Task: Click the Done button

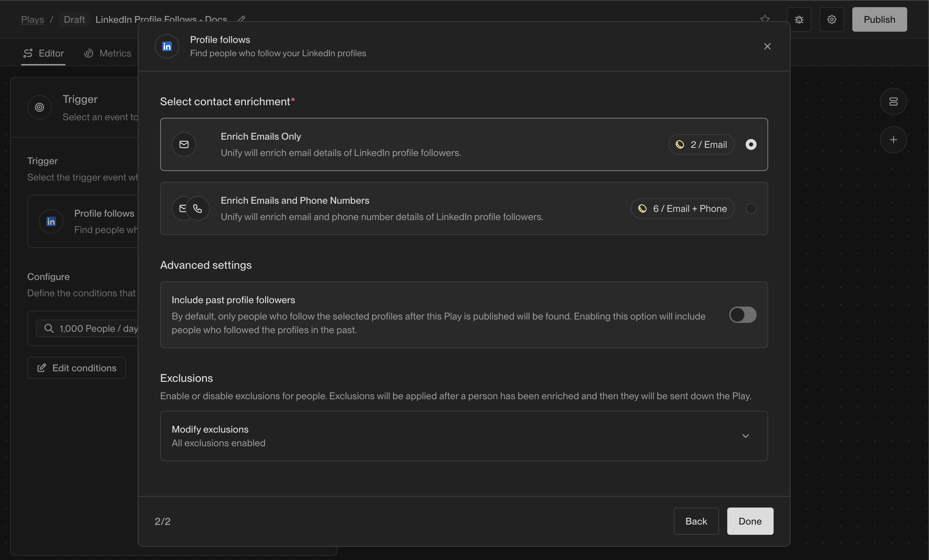Action: [750, 521]
